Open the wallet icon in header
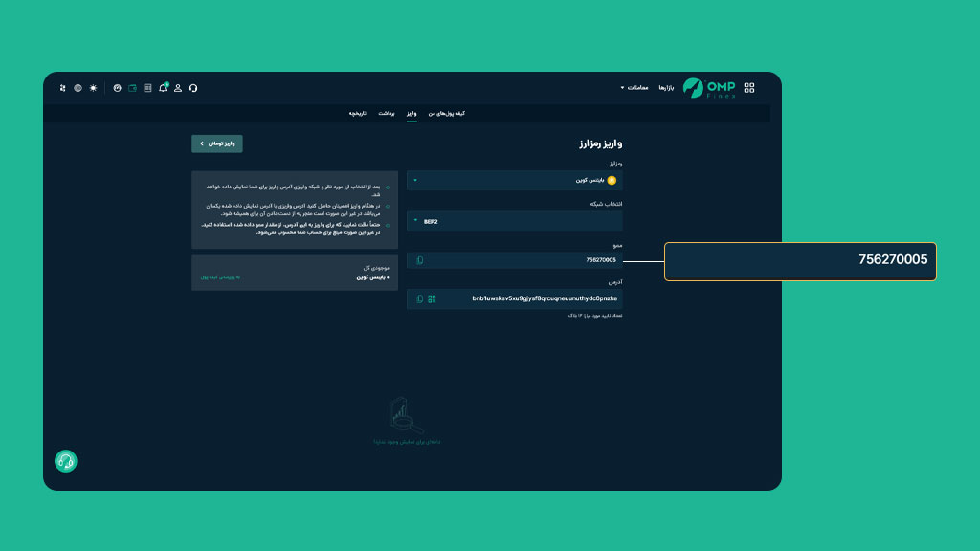This screenshot has width=980, height=551. 132,88
